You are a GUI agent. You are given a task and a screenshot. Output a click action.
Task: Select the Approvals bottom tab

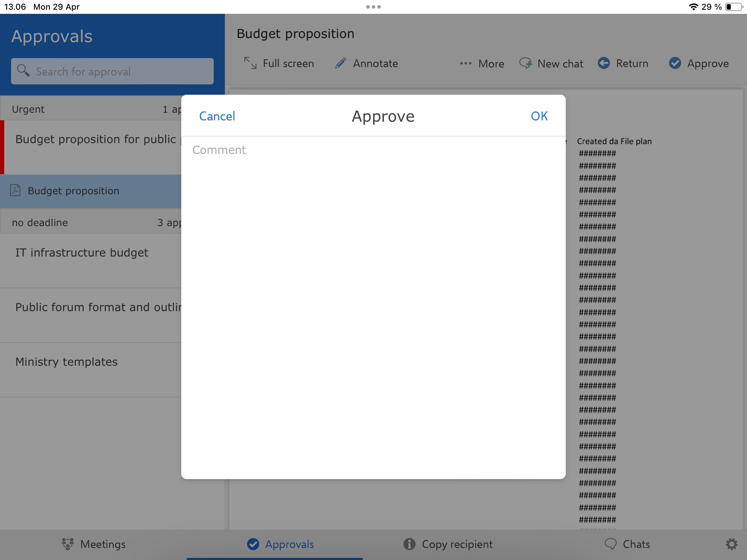click(280, 544)
